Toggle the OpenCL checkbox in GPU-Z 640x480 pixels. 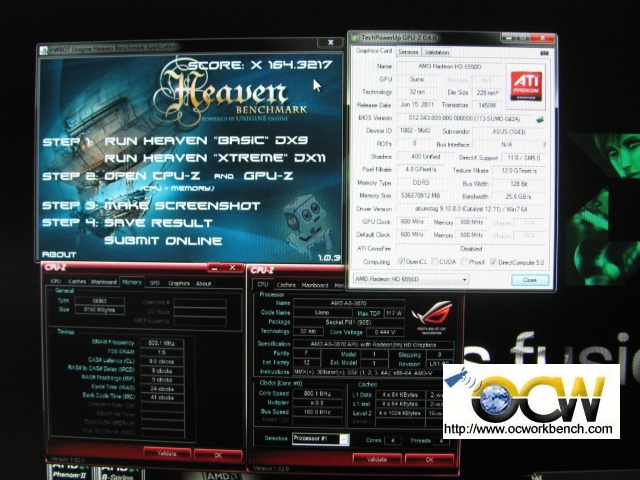point(401,262)
